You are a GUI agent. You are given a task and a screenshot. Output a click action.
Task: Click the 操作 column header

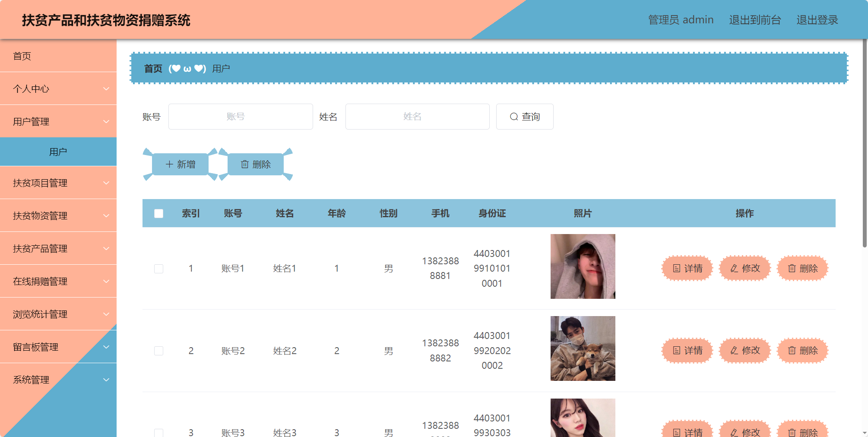745,213
